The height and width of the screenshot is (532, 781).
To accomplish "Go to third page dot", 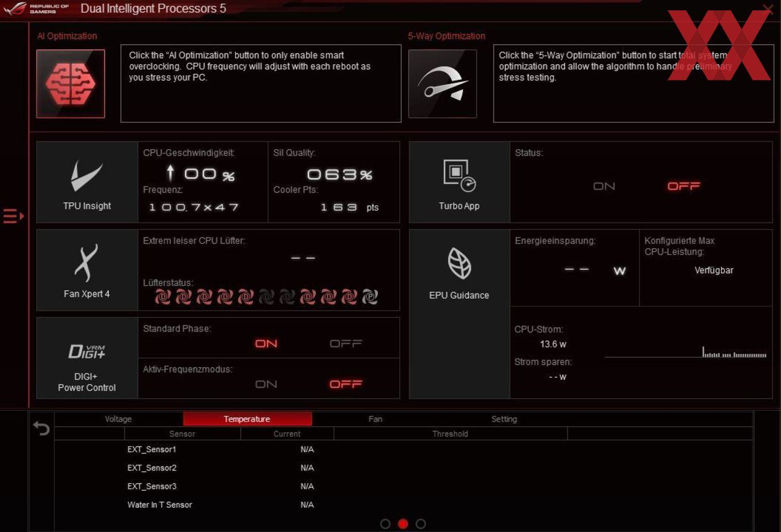I will pos(421,524).
